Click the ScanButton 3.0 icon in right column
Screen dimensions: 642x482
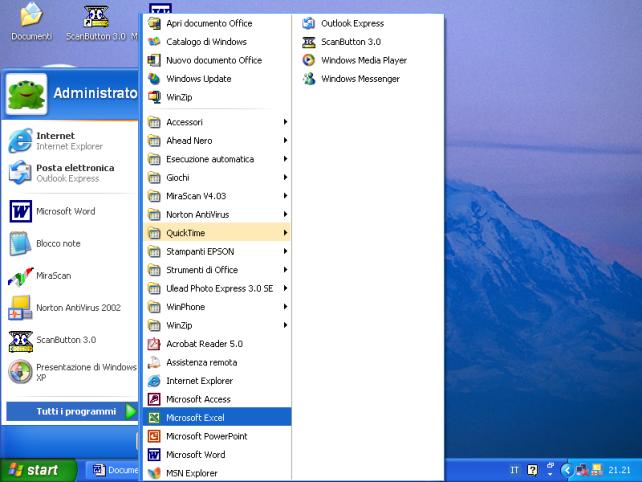pos(309,42)
